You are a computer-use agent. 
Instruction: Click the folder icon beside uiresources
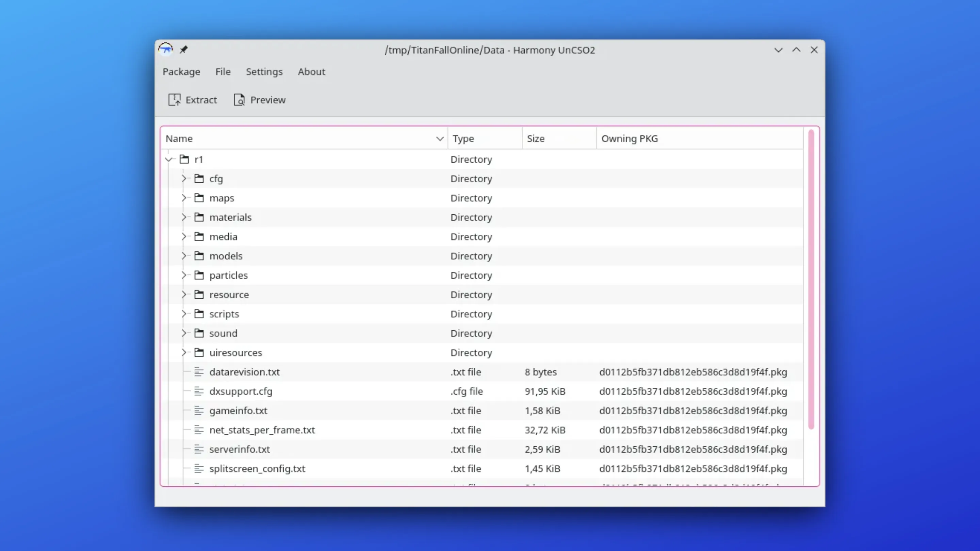pyautogui.click(x=199, y=352)
